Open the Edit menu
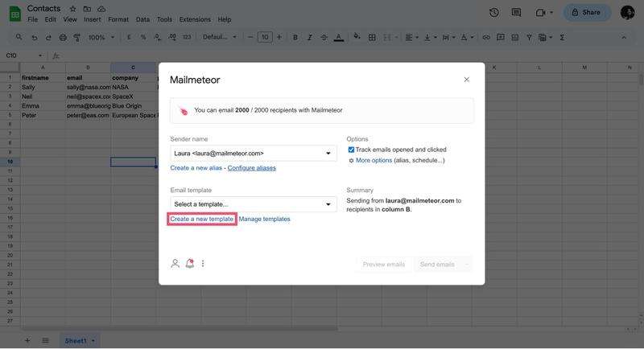644x349 pixels. point(50,19)
